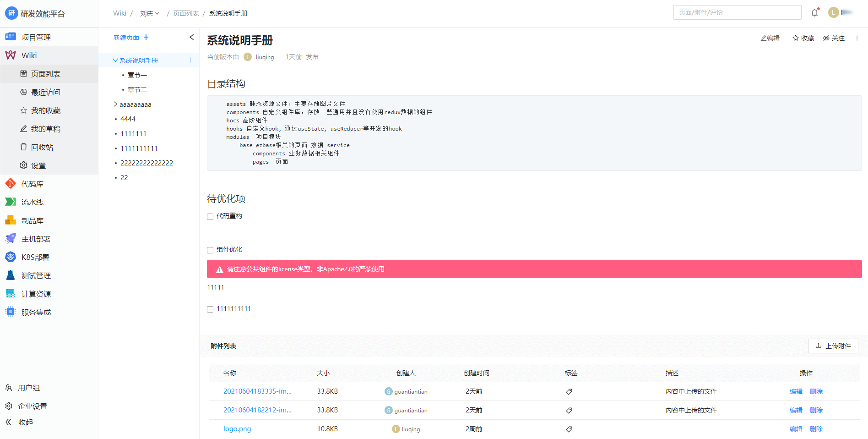Click the 关注 eye icon to follow
The height and width of the screenshot is (439, 868).
pos(826,38)
